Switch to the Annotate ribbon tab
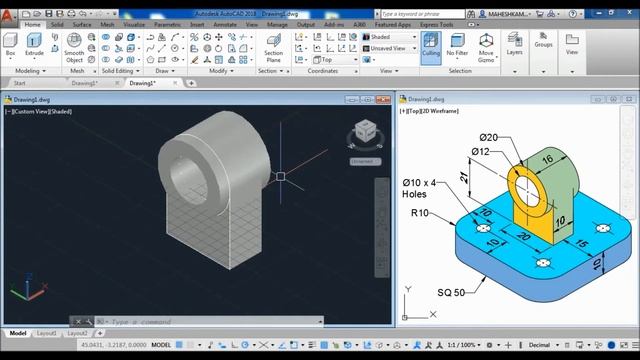640x360 pixels. pyautogui.click(x=225, y=24)
